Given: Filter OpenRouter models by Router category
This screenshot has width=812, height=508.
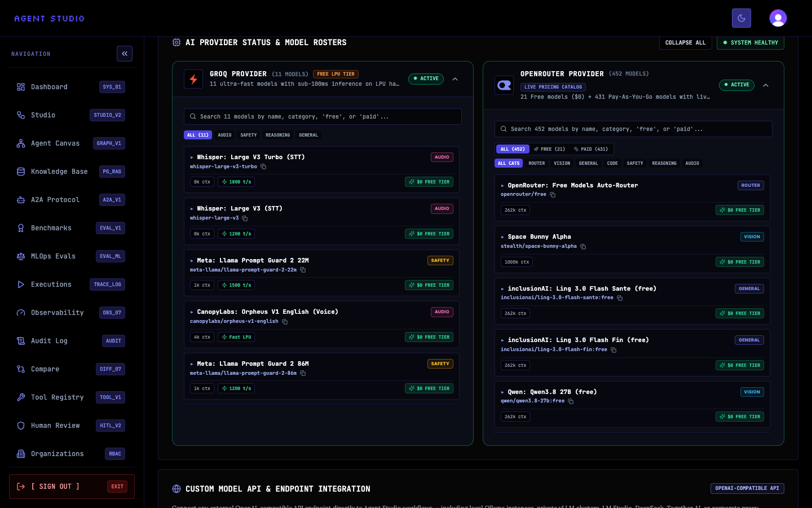Looking at the screenshot, I should [537, 163].
